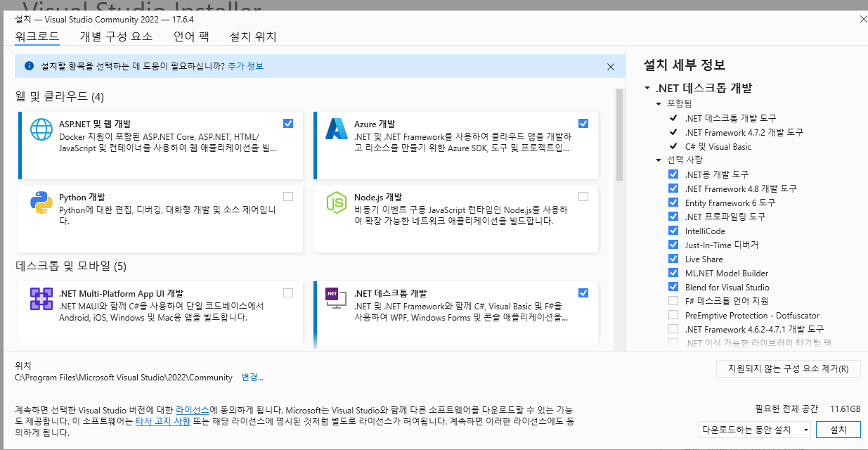
Task: Collapse the 선택 사항 optional section
Action: pos(659,160)
